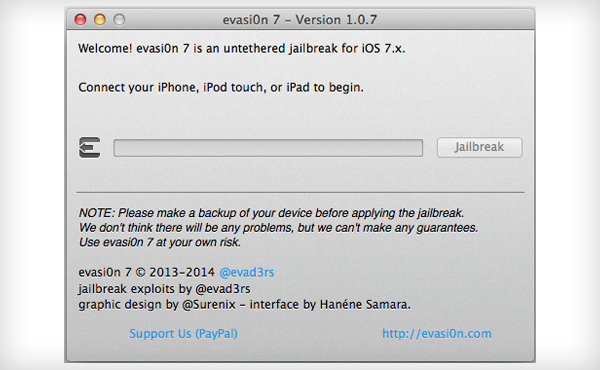Select the Welcome untethered jailbreak message
This screenshot has width=600, height=370.
pyautogui.click(x=241, y=49)
